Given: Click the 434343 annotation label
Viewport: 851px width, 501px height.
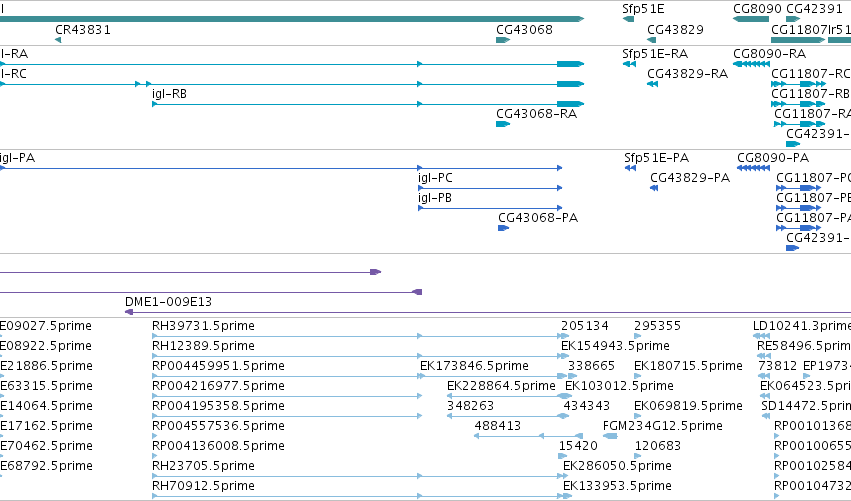Looking at the screenshot, I should pyautogui.click(x=587, y=407).
